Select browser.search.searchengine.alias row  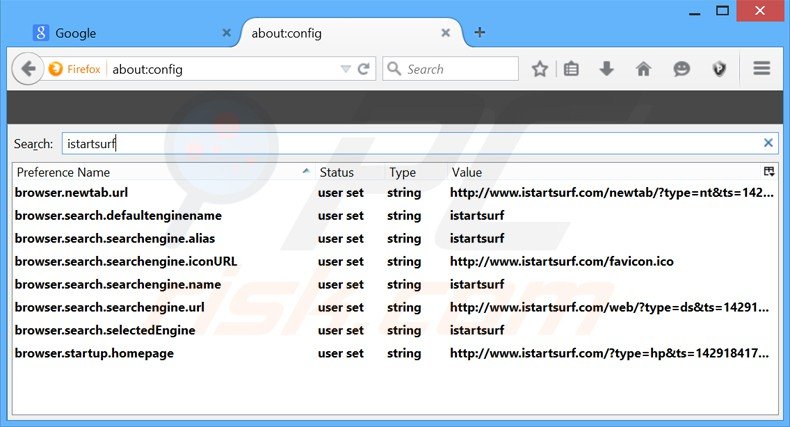395,239
